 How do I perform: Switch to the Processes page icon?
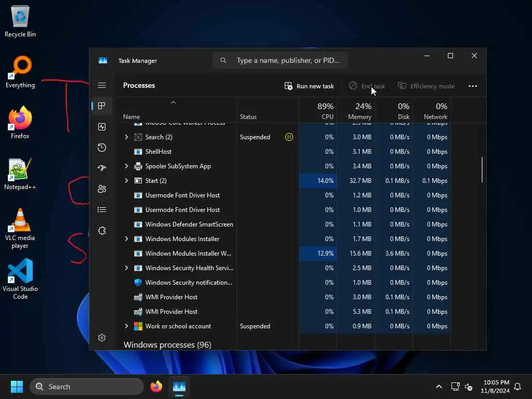102,106
